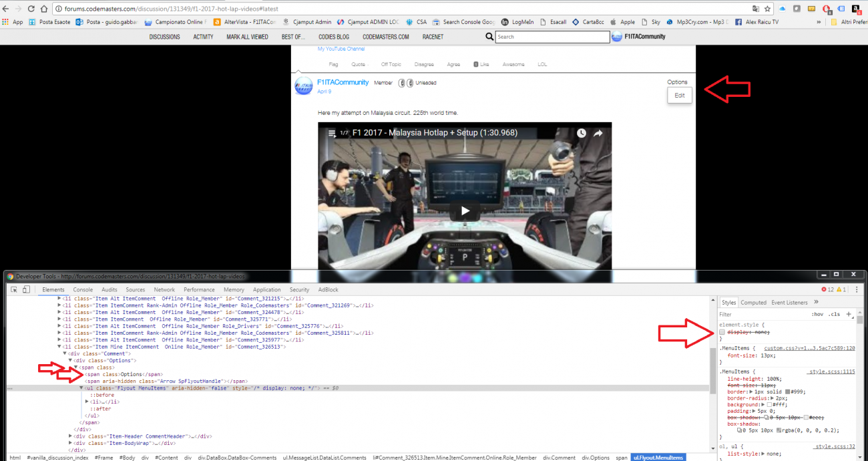The width and height of the screenshot is (868, 461).
Task: Click the video Watch Later clock icon
Action: point(582,134)
